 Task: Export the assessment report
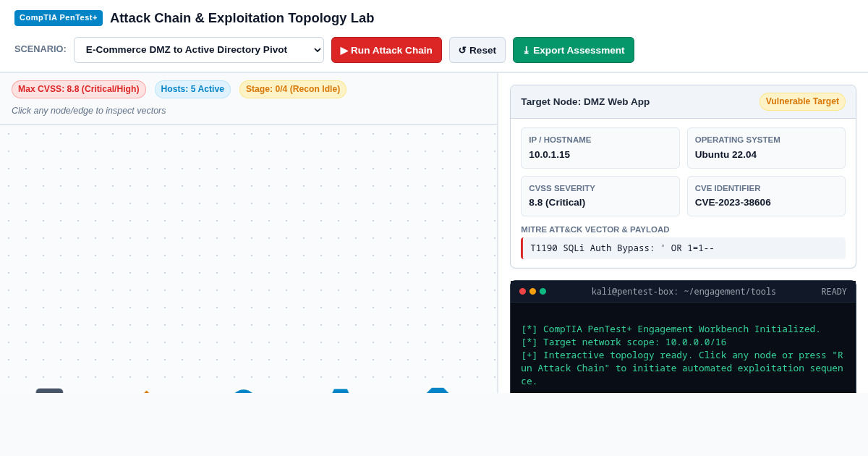[x=574, y=50]
